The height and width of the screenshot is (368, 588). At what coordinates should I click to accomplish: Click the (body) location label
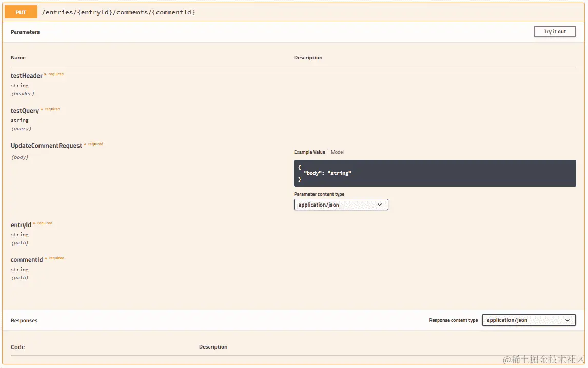[x=20, y=157]
